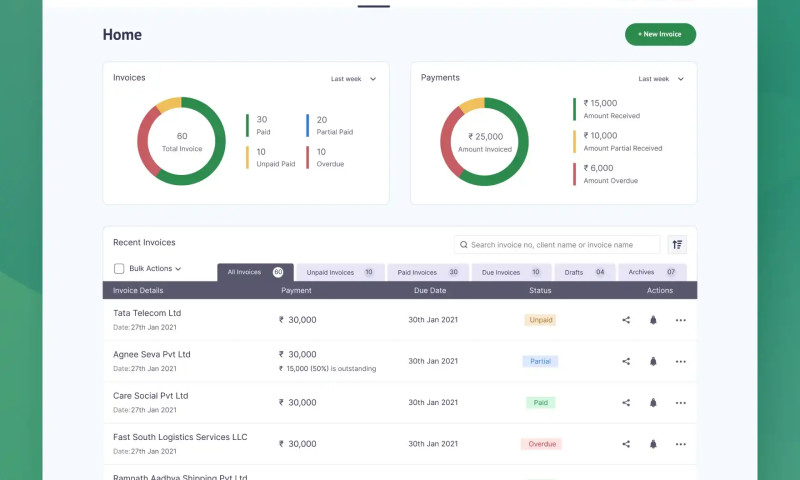
Task: Open more options for Tata Telecom Ltd
Action: [x=681, y=320]
